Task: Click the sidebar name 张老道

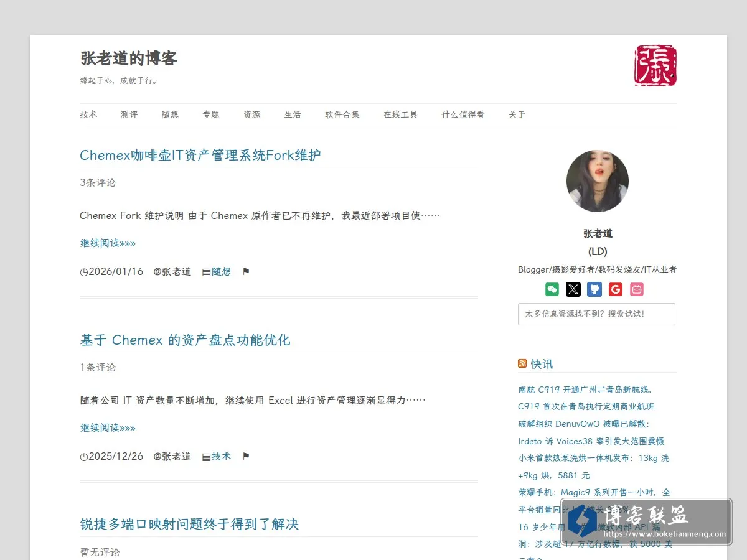Action: point(598,233)
